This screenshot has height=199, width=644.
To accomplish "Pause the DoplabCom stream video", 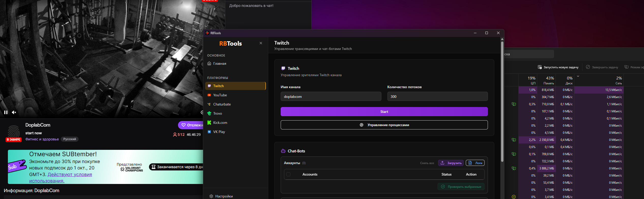I will point(6,112).
